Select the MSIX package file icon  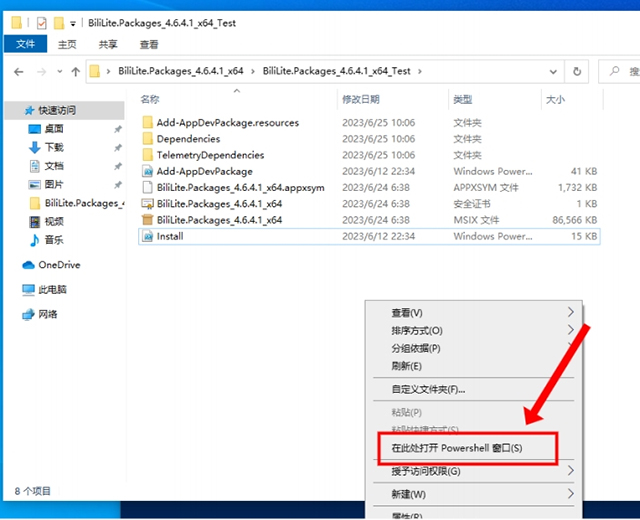[147, 220]
